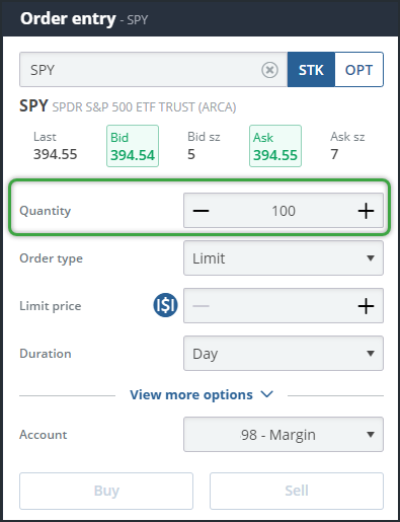The height and width of the screenshot is (522, 400).
Task: Click the Buy button
Action: click(x=106, y=491)
